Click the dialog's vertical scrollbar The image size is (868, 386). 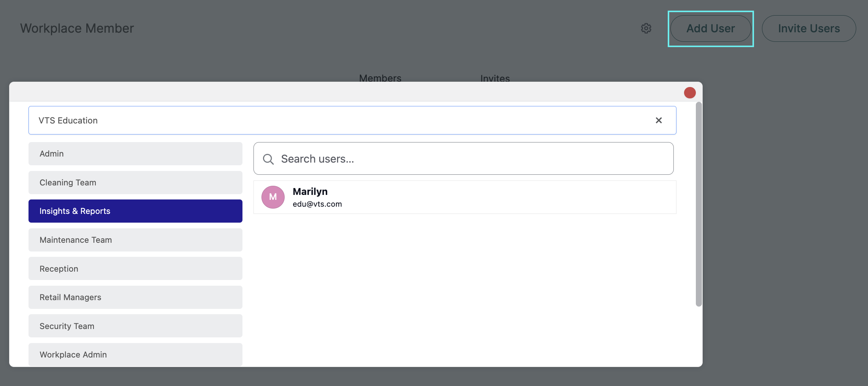(699, 204)
